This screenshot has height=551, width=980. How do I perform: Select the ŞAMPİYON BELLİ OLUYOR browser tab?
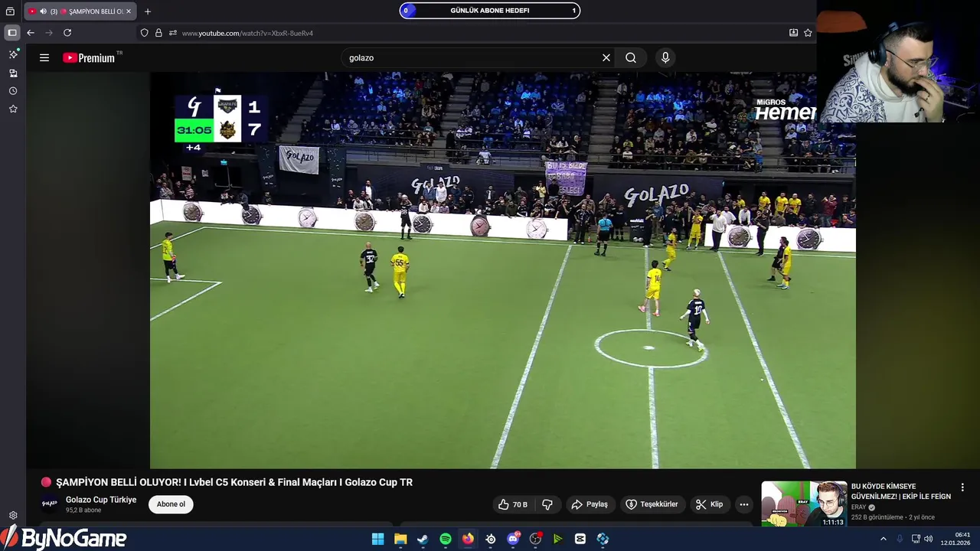tap(80, 11)
